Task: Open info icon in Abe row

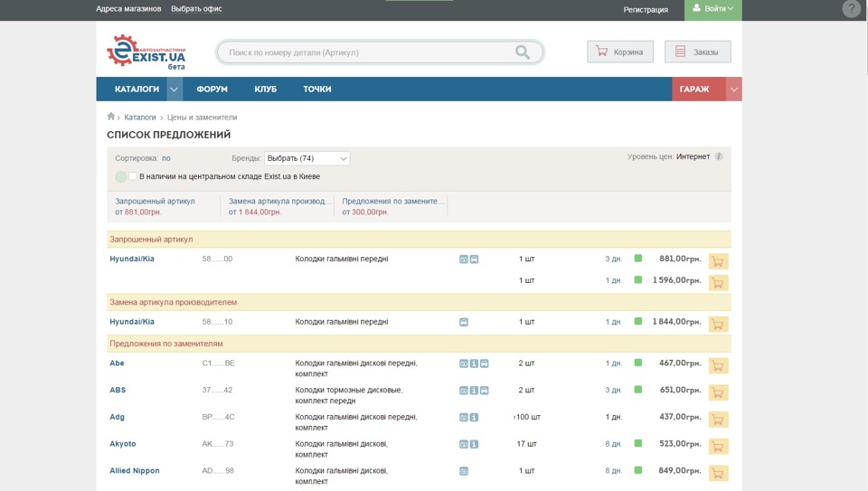Action: coord(474,364)
